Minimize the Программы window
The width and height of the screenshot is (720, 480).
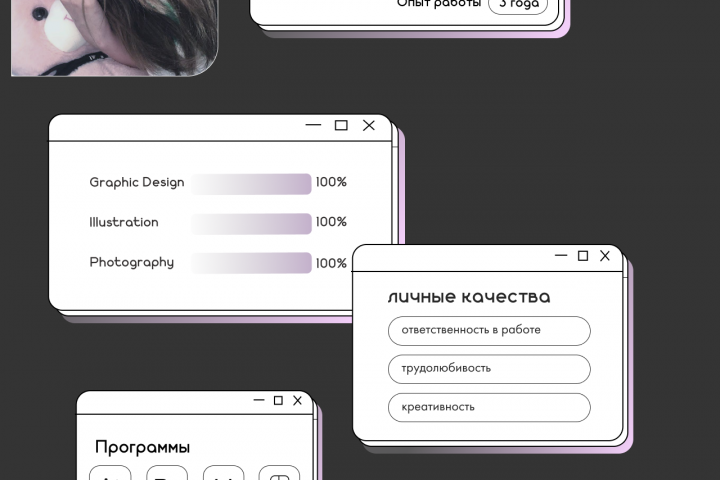[x=259, y=400]
